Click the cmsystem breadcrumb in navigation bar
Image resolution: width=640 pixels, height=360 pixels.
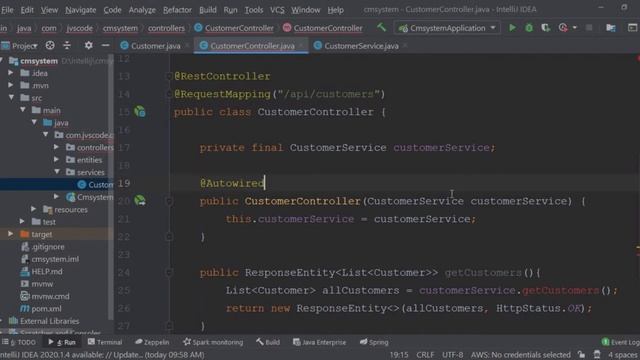(120, 28)
